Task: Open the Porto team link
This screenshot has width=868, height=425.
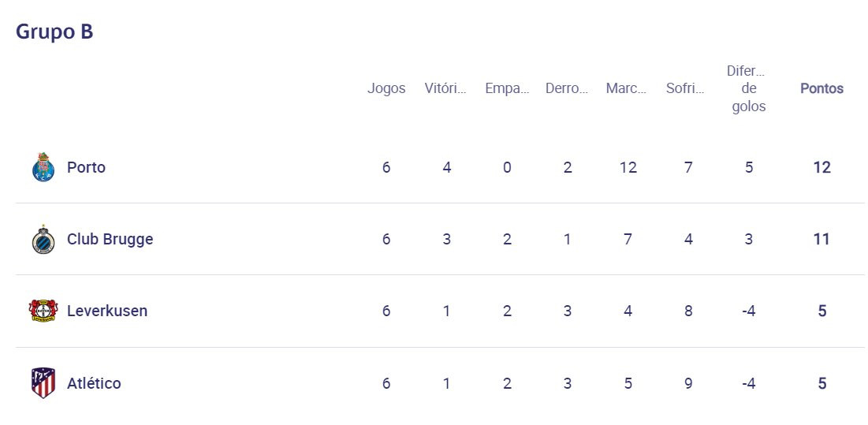Action: tap(86, 167)
